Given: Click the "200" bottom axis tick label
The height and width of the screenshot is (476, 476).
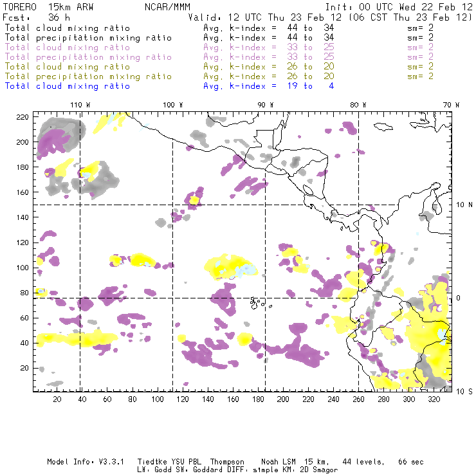Looking at the screenshot, I should point(283,399).
